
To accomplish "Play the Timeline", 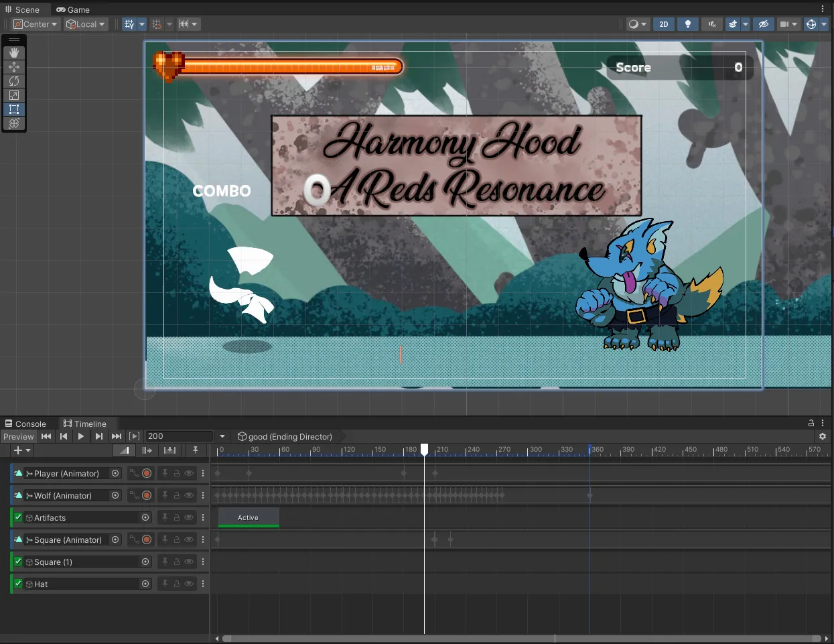I will pyautogui.click(x=81, y=436).
